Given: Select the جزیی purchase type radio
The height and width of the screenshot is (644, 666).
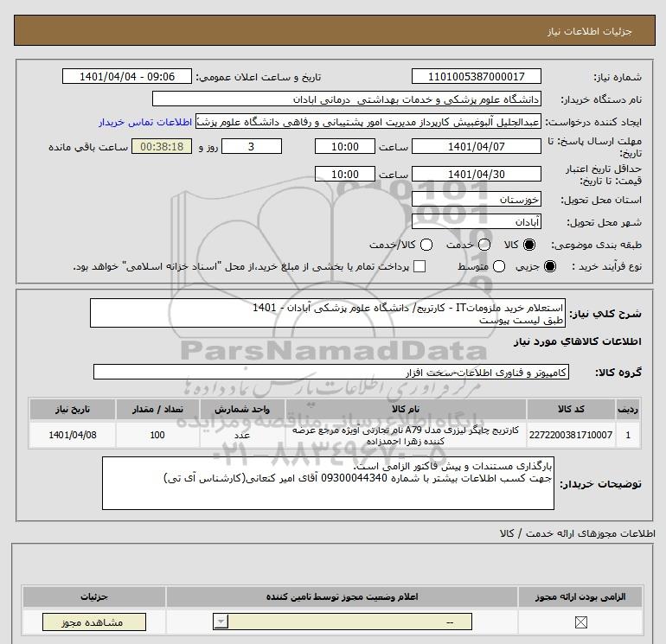Looking at the screenshot, I should tap(549, 266).
